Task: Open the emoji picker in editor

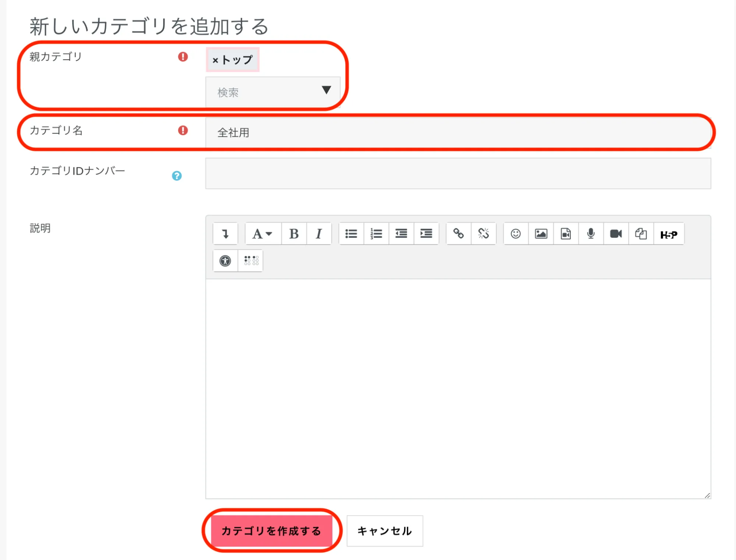Action: [515, 234]
